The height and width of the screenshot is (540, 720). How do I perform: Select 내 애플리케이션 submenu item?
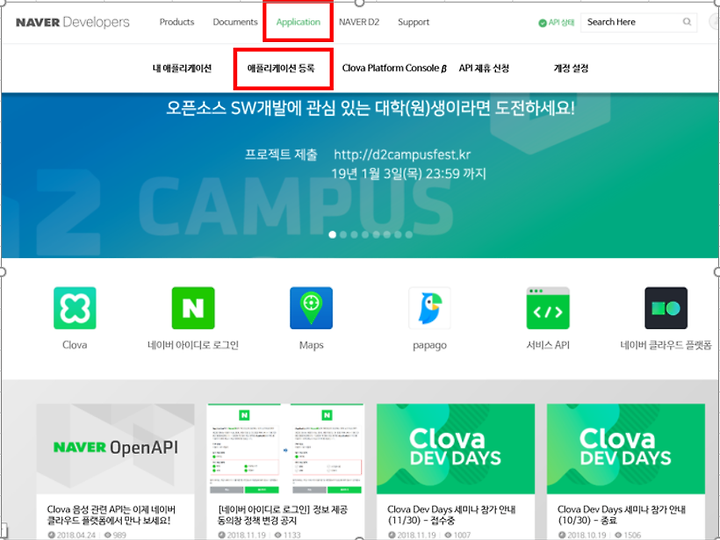[x=182, y=68]
